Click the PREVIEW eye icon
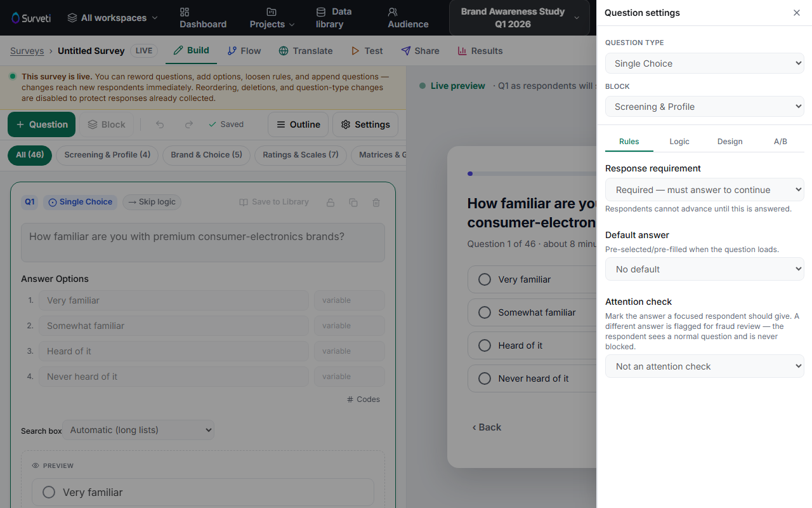Image resolution: width=812 pixels, height=508 pixels. point(36,465)
